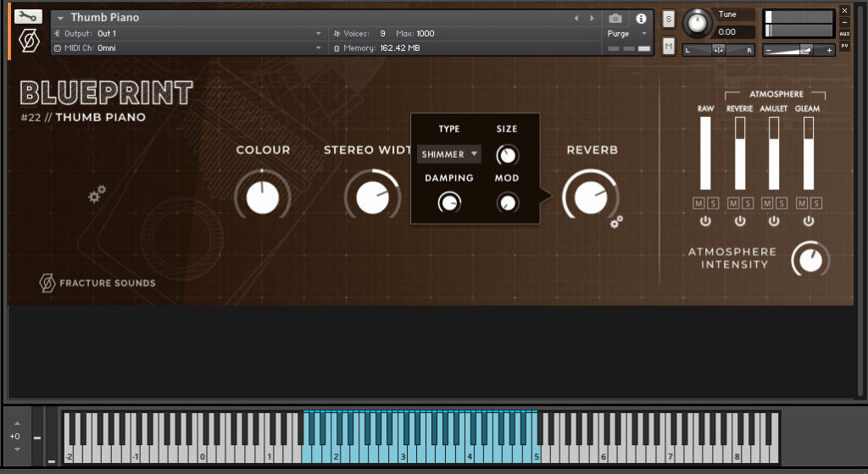Toggle the RAW channel power button

click(x=705, y=221)
